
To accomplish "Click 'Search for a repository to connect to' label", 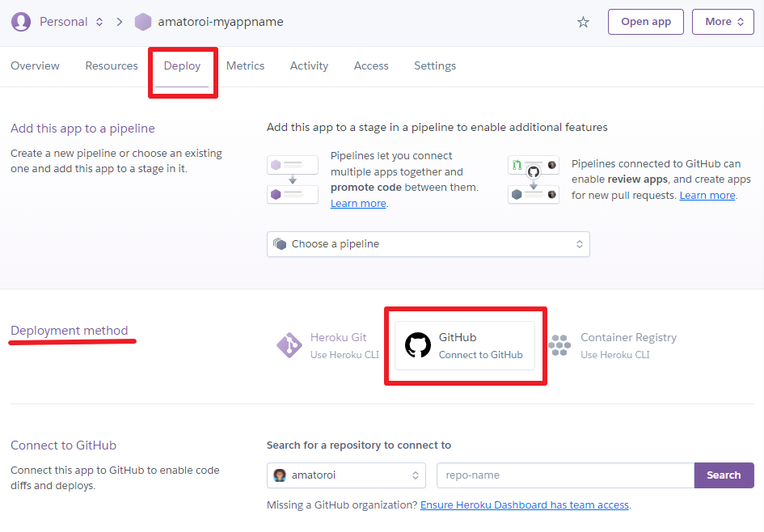I will click(x=359, y=445).
